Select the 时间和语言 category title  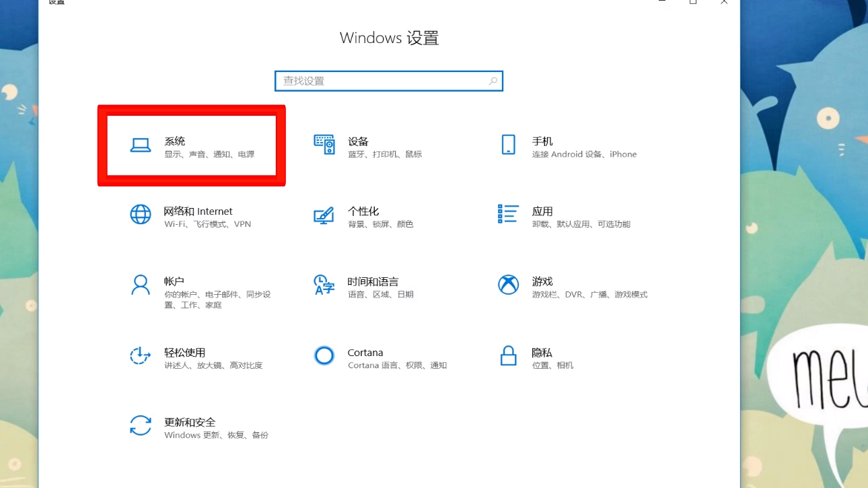(373, 281)
